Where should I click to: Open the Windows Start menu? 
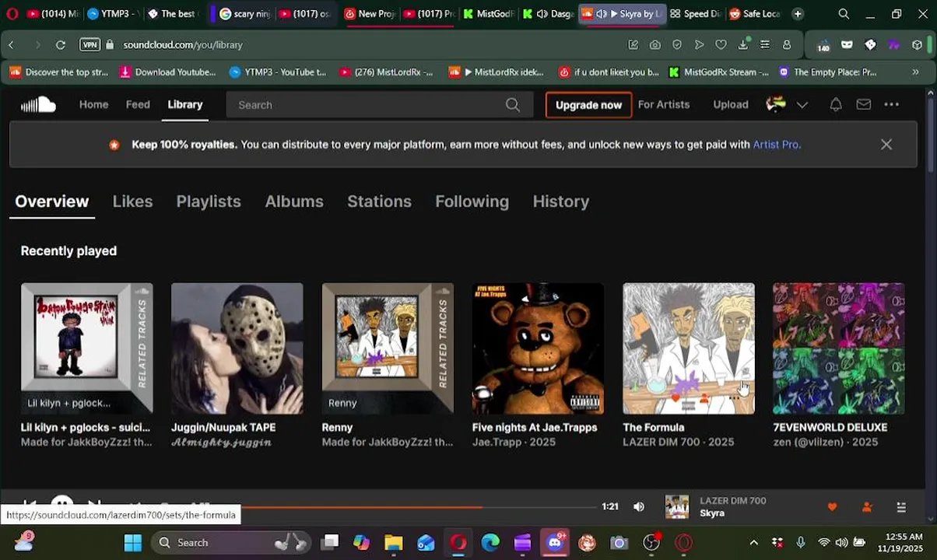(x=133, y=542)
